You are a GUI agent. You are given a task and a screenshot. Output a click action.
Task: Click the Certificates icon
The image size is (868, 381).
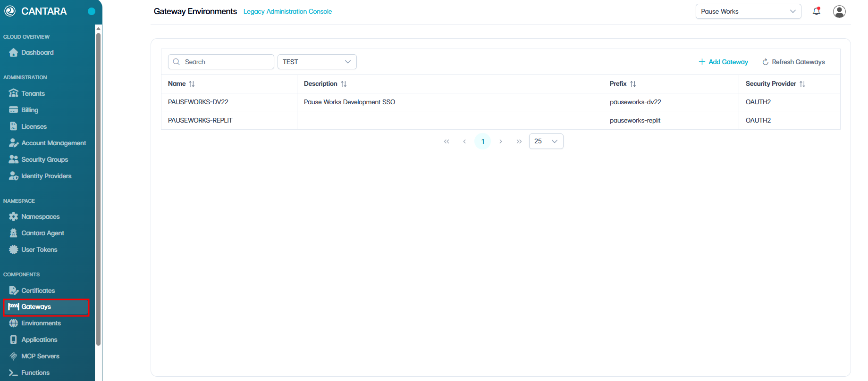tap(14, 290)
